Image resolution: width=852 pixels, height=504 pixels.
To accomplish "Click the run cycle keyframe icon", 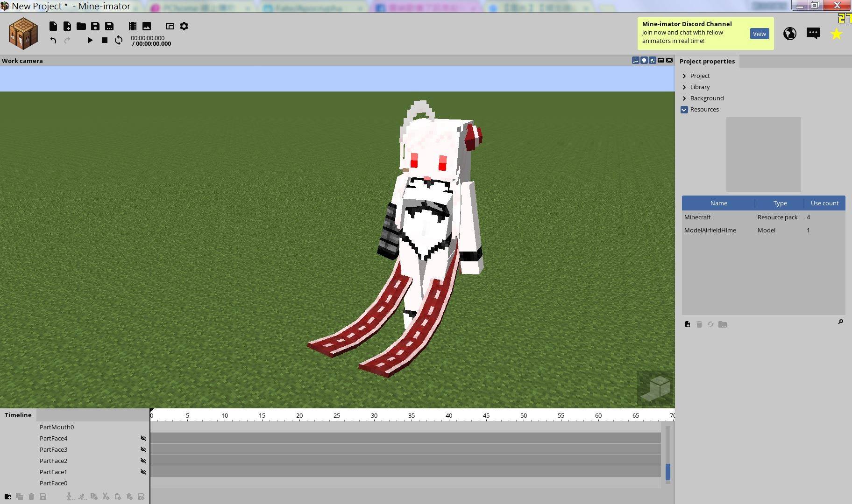I will point(82,497).
